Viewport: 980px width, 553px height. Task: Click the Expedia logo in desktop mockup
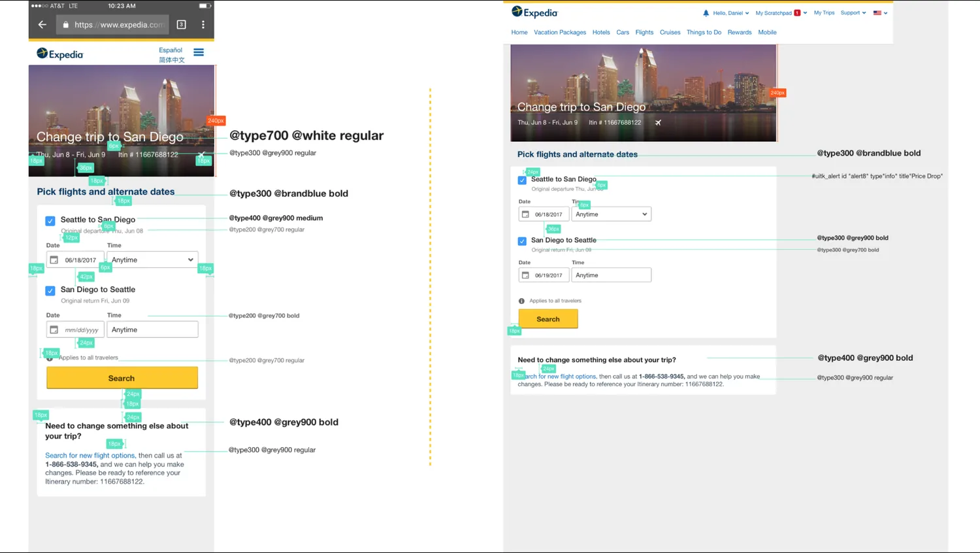click(534, 12)
